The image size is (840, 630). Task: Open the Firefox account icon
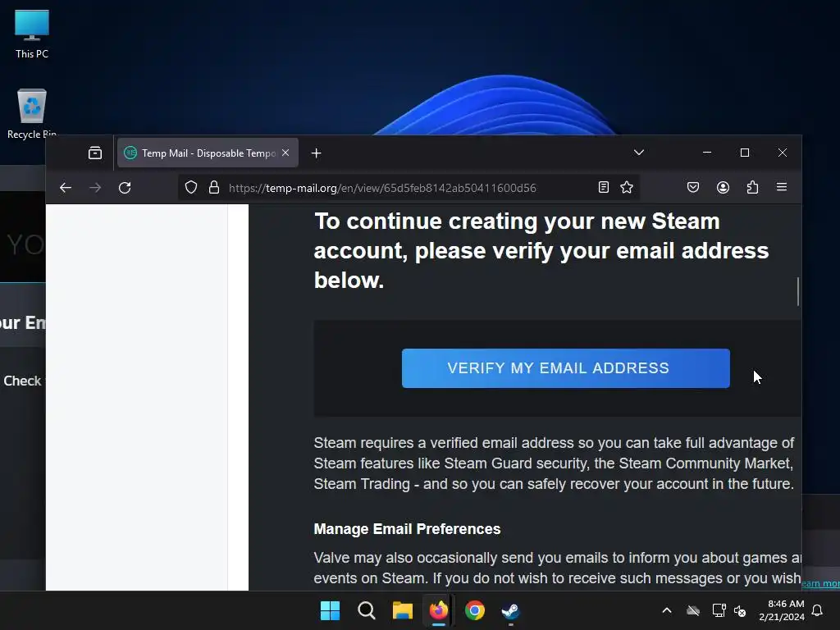[724, 187]
